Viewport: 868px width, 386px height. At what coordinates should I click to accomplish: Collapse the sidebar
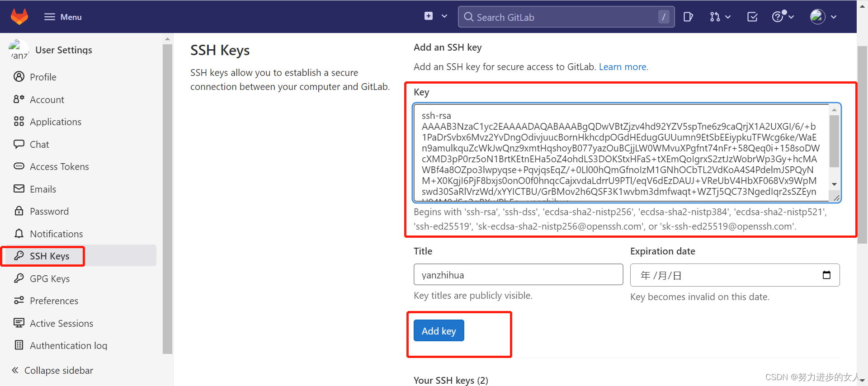tap(52, 370)
